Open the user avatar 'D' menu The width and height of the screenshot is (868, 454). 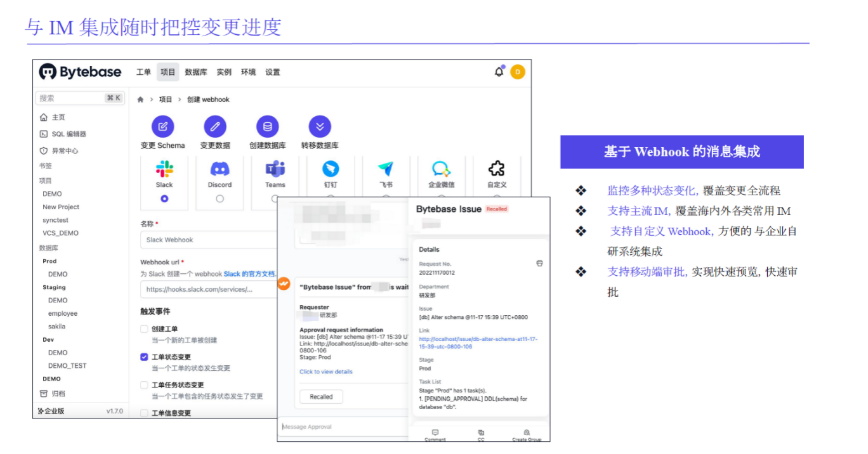518,72
